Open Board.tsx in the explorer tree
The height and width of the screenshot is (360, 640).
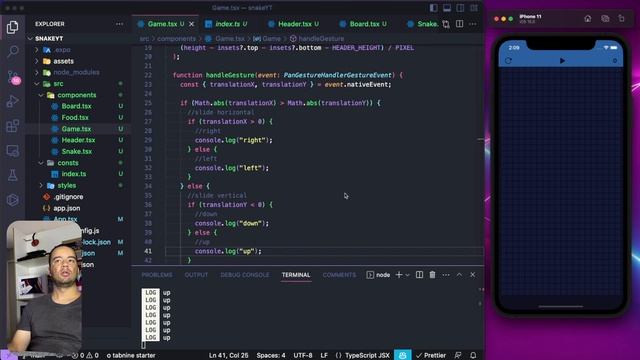coord(76,106)
